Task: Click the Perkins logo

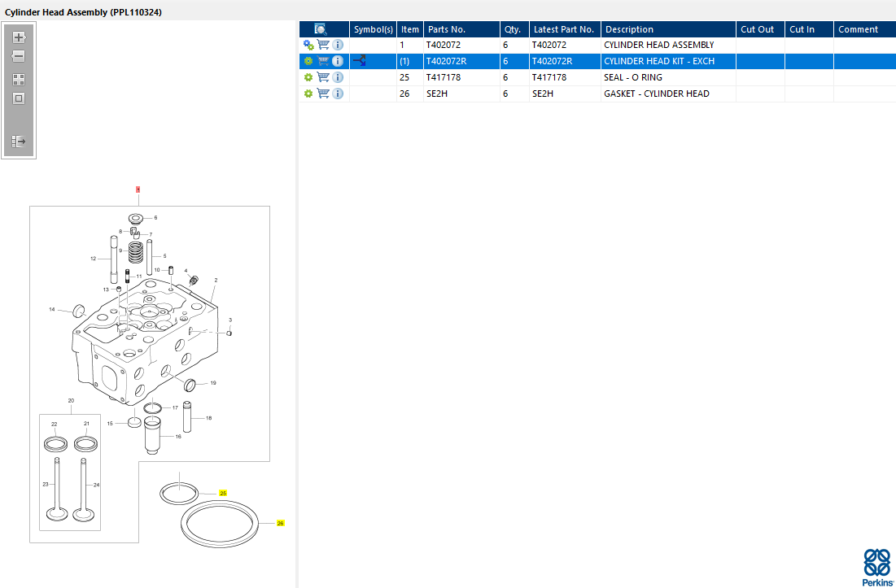Action: point(878,568)
